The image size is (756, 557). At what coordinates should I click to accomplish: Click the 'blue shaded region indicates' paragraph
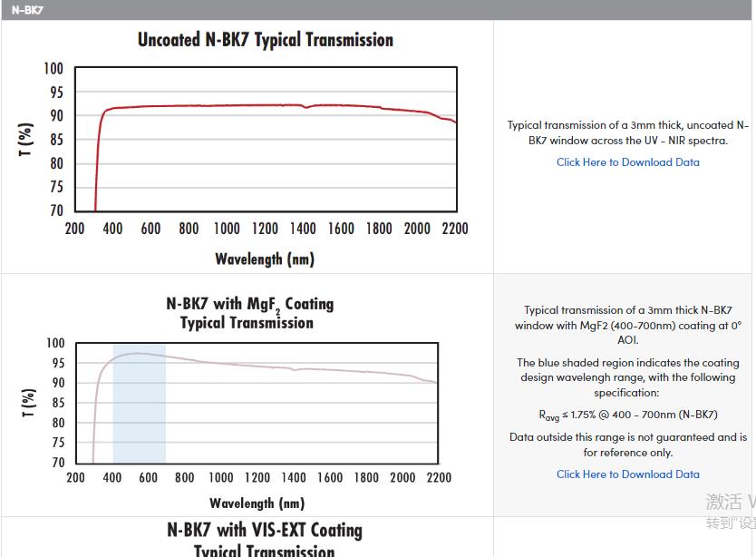[627, 377]
